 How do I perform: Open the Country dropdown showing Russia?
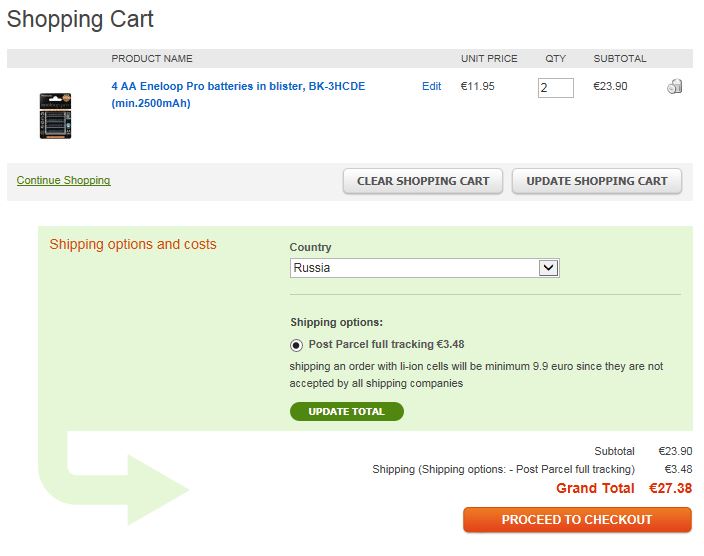(424, 268)
